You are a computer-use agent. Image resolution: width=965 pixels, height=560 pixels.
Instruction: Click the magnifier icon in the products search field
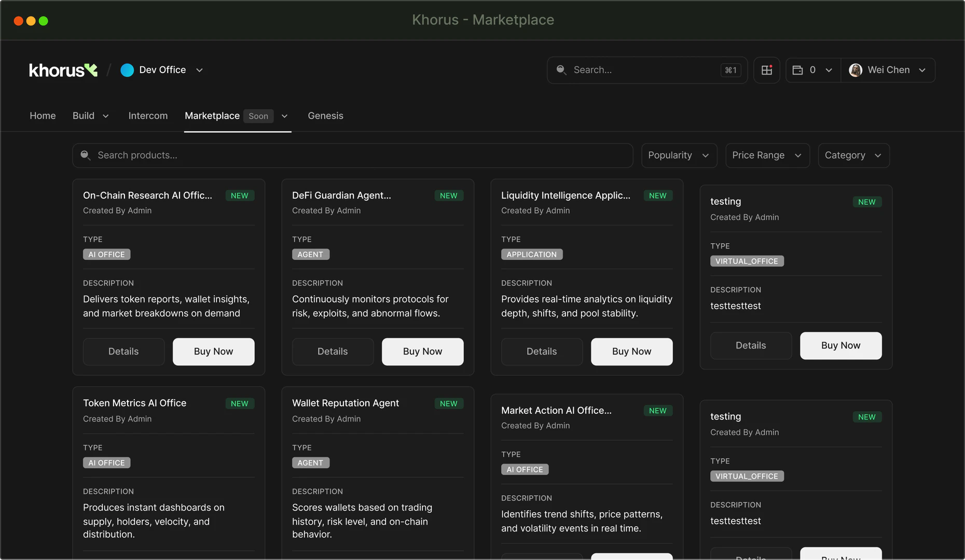86,155
